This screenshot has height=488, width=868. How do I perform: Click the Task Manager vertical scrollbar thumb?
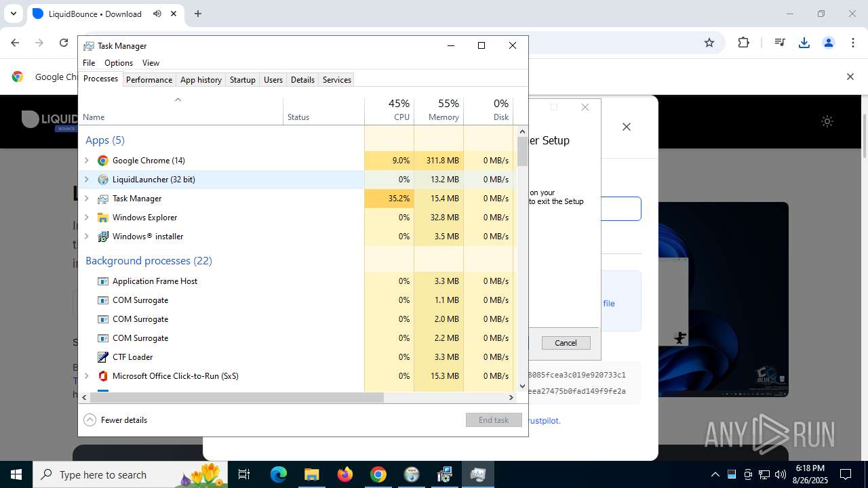(x=522, y=152)
